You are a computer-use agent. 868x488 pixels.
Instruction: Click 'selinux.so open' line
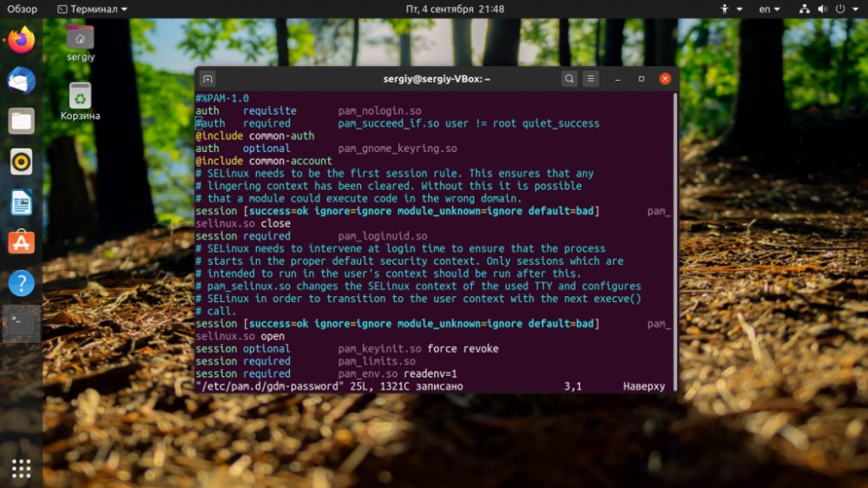coord(240,336)
